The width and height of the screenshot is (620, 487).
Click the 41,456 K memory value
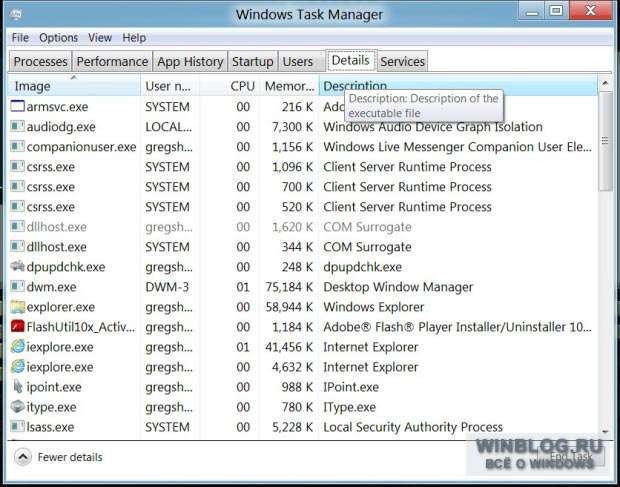(289, 347)
